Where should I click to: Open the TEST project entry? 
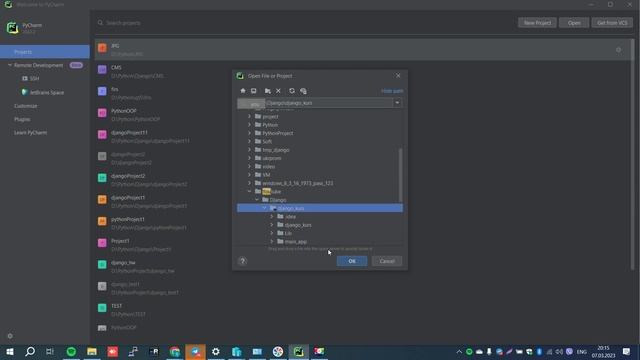361,310
